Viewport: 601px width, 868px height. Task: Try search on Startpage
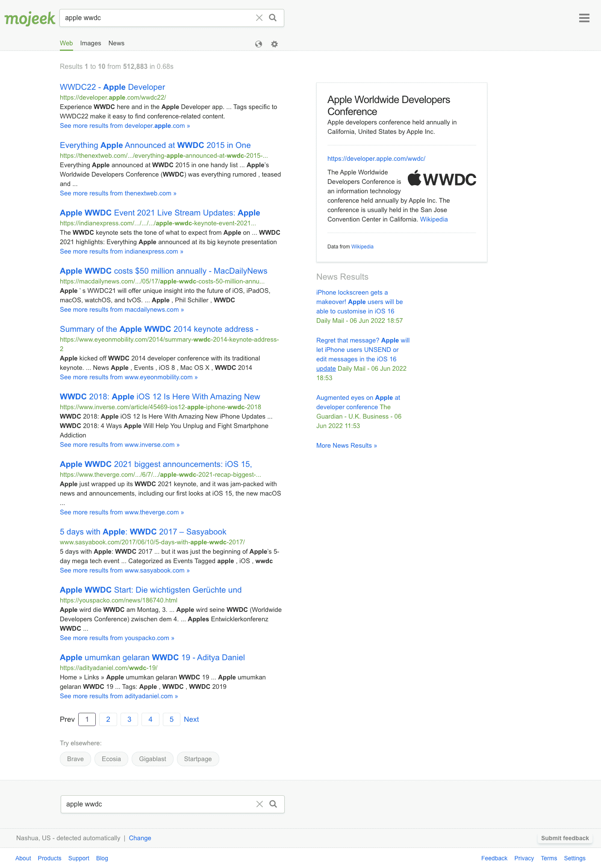[197, 759]
